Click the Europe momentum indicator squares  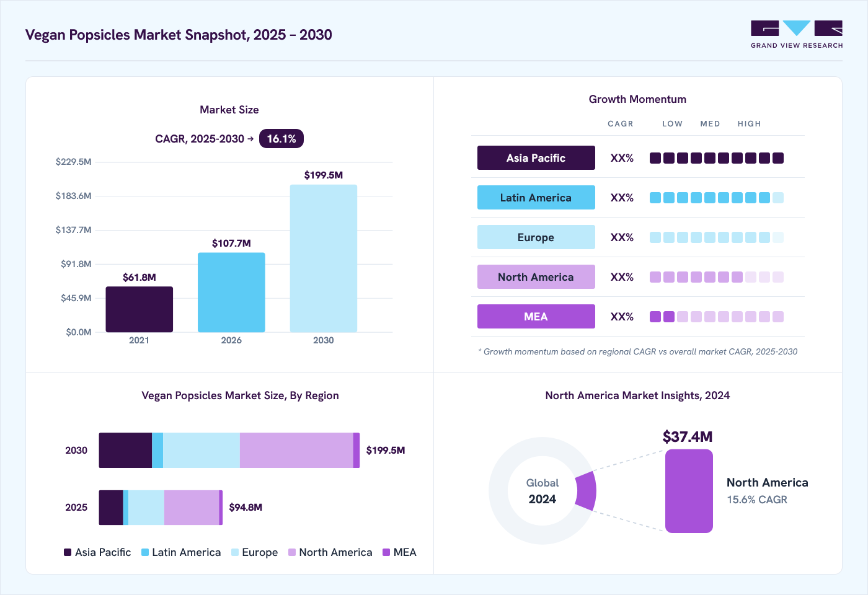[x=717, y=237]
